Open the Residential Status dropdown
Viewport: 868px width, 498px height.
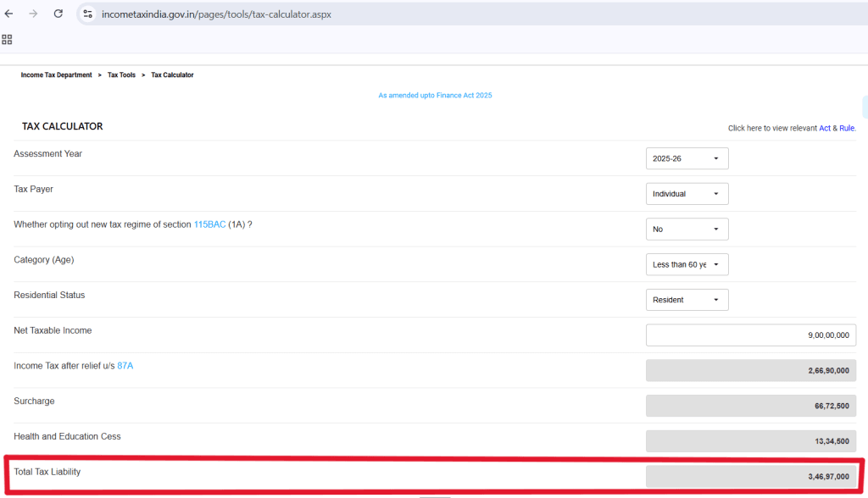click(x=687, y=300)
